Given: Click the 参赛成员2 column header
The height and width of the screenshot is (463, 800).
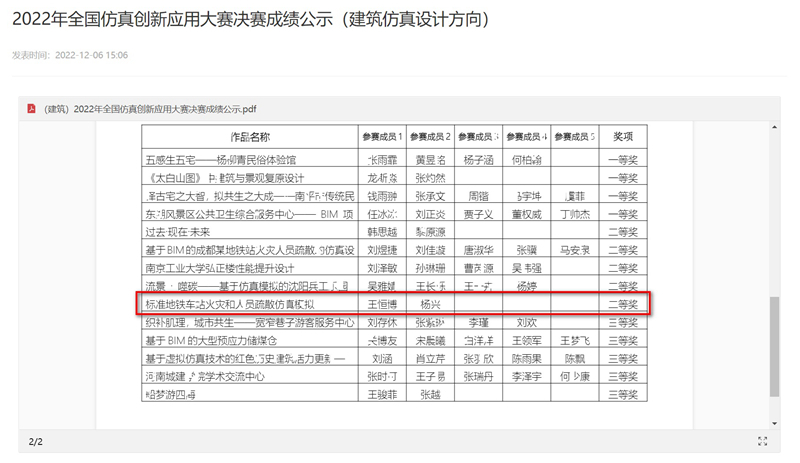Looking at the screenshot, I should [430, 136].
